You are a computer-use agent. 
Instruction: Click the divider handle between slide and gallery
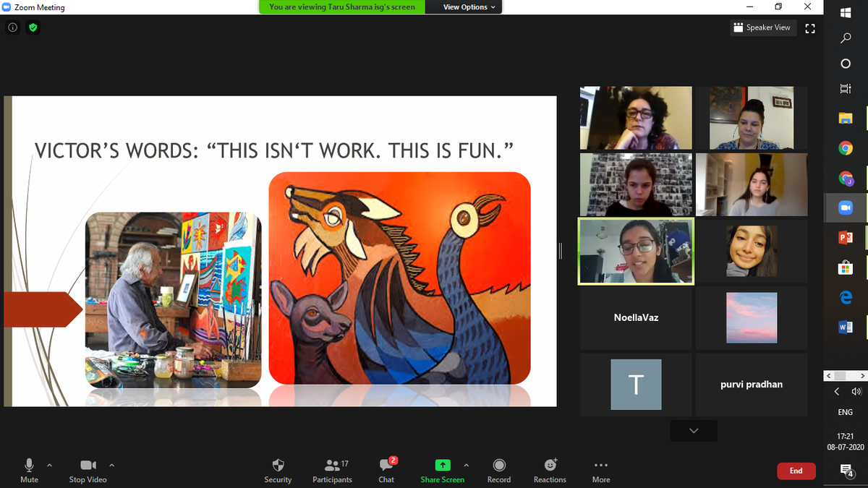pyautogui.click(x=561, y=250)
